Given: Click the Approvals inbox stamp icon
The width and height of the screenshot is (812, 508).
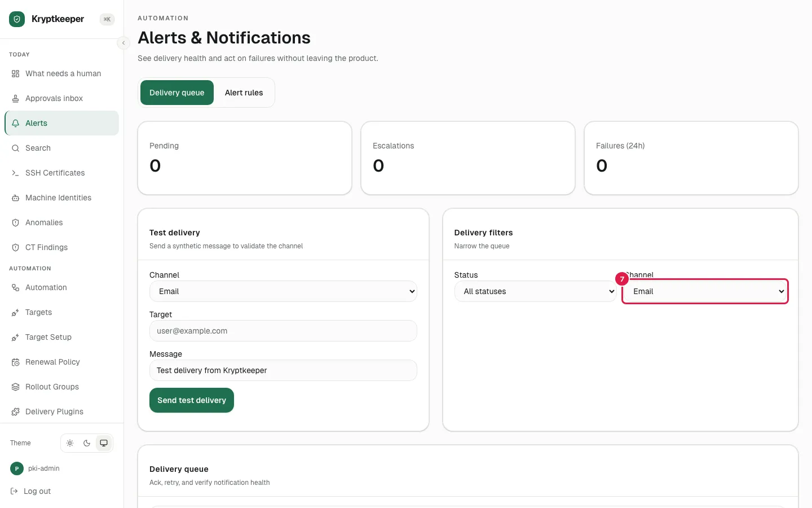Looking at the screenshot, I should [x=16, y=98].
